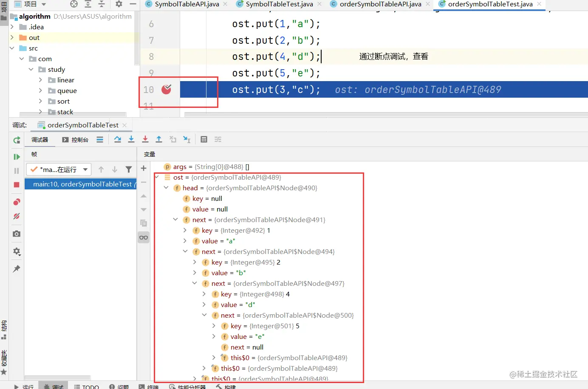
Task: Stop the debug session with the red square
Action: point(17,185)
